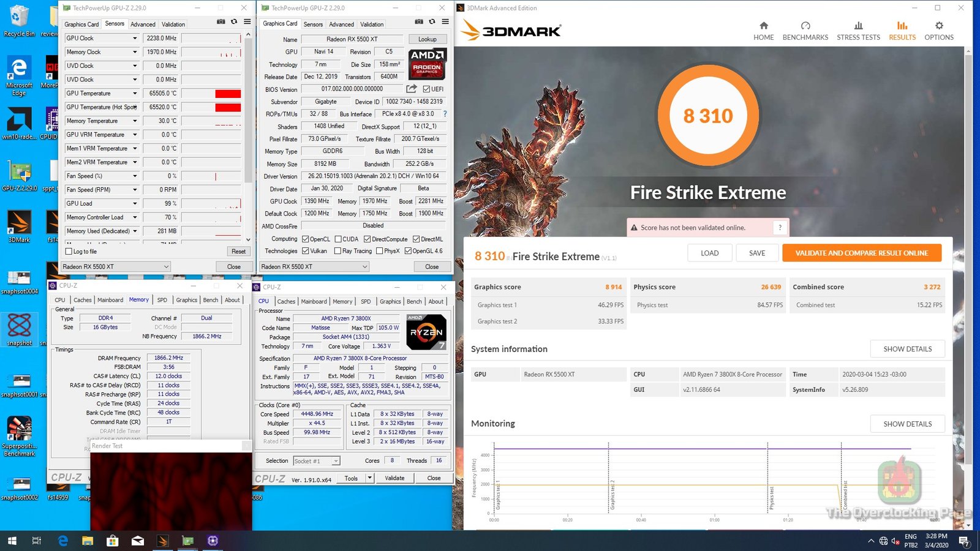Click the Bus Interface question mark icon

[445, 114]
